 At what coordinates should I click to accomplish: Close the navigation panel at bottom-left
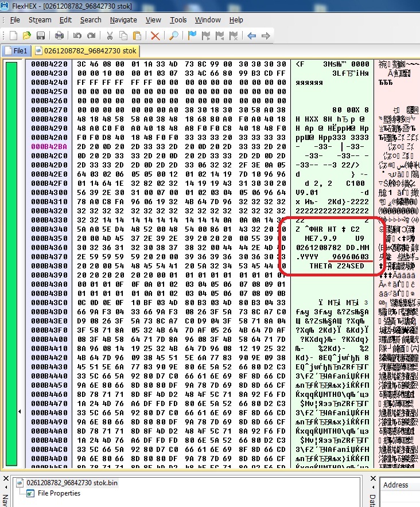6,478
